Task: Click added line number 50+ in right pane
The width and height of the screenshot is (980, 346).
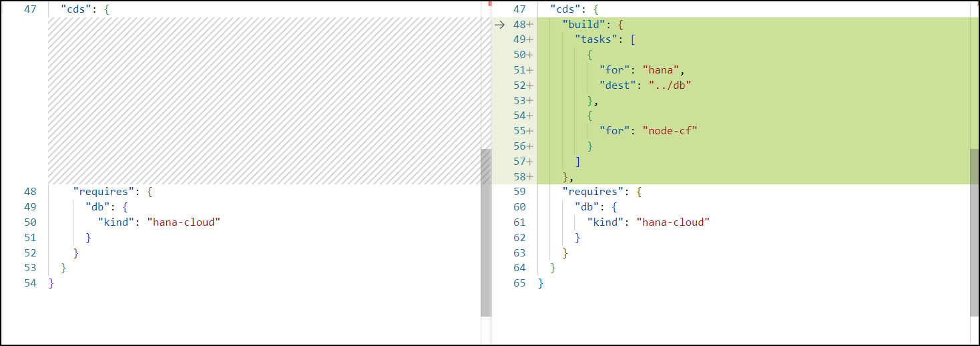Action: click(523, 55)
